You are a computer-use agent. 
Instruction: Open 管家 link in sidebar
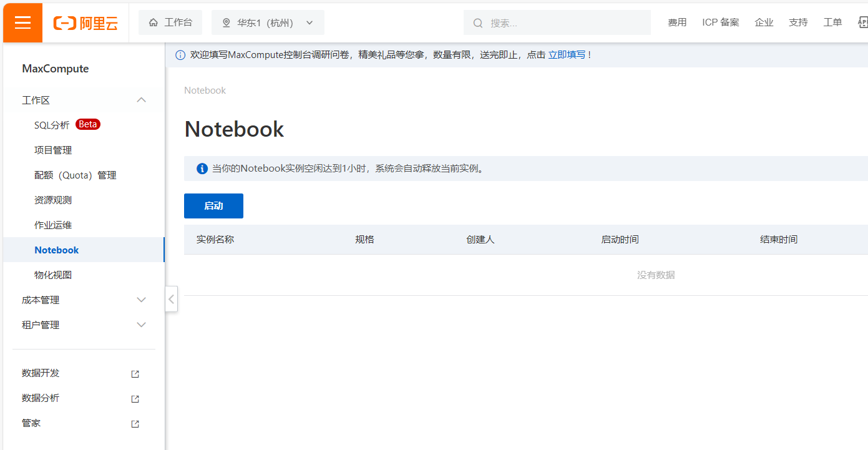pos(31,423)
